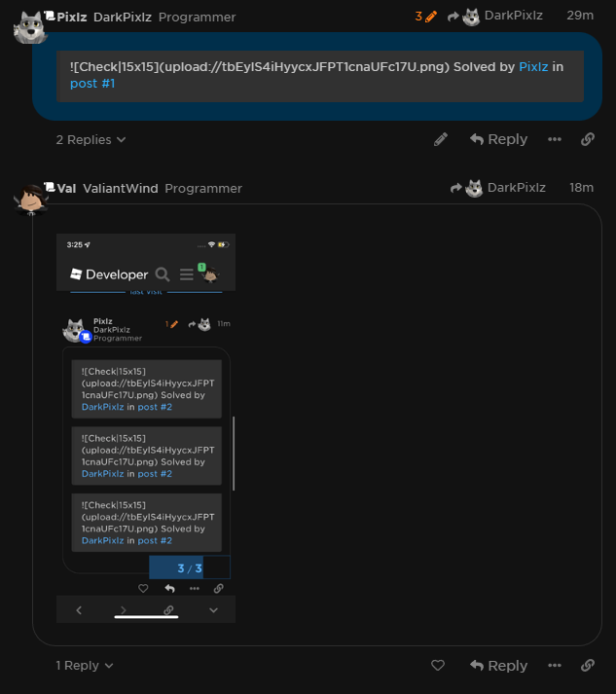Reply to ValiantWind's post
The image size is (616, 694).
pyautogui.click(x=498, y=665)
